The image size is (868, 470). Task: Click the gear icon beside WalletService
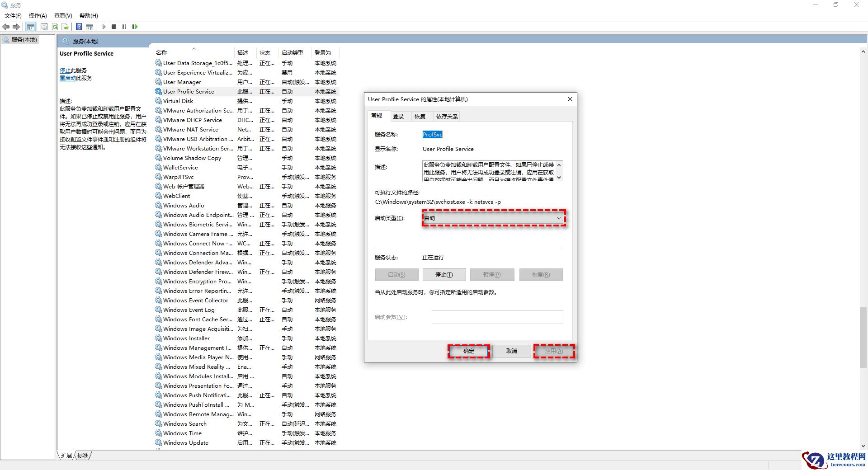[x=158, y=167]
